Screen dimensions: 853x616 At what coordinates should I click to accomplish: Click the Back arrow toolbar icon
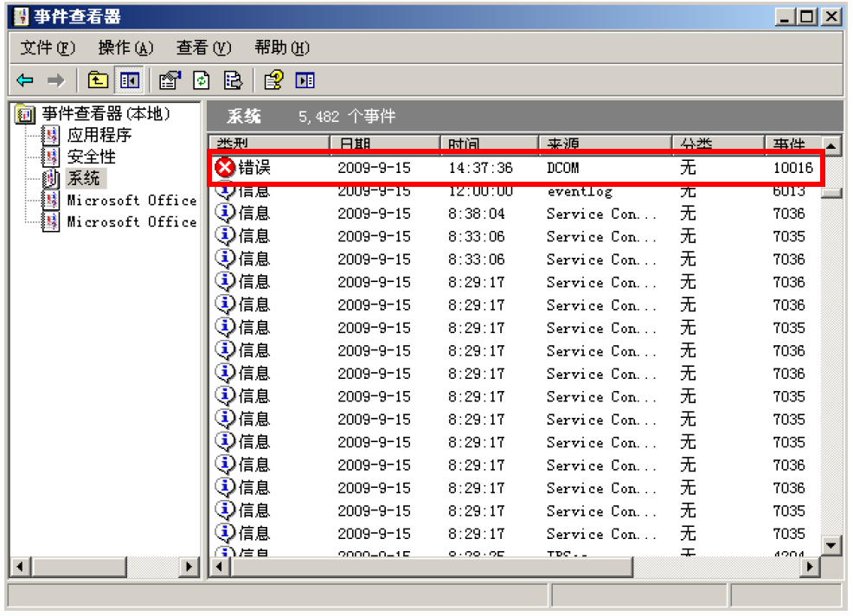tap(25, 80)
